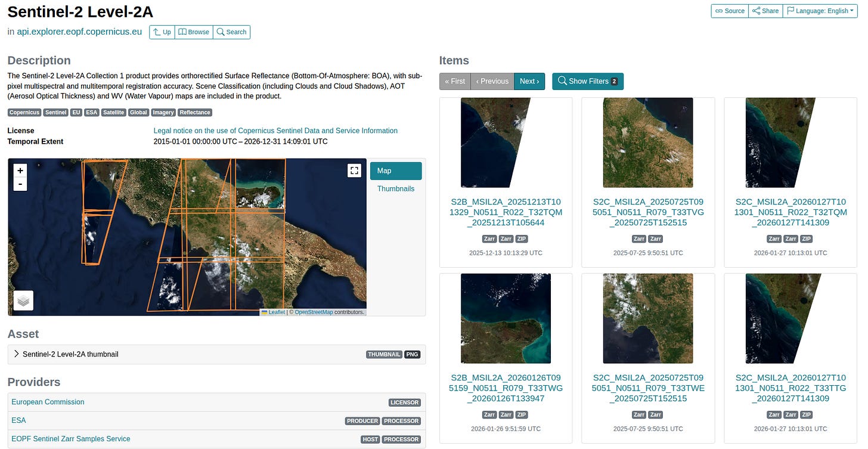Switch to the Thumbnails view
This screenshot has width=868, height=449.
tap(396, 188)
